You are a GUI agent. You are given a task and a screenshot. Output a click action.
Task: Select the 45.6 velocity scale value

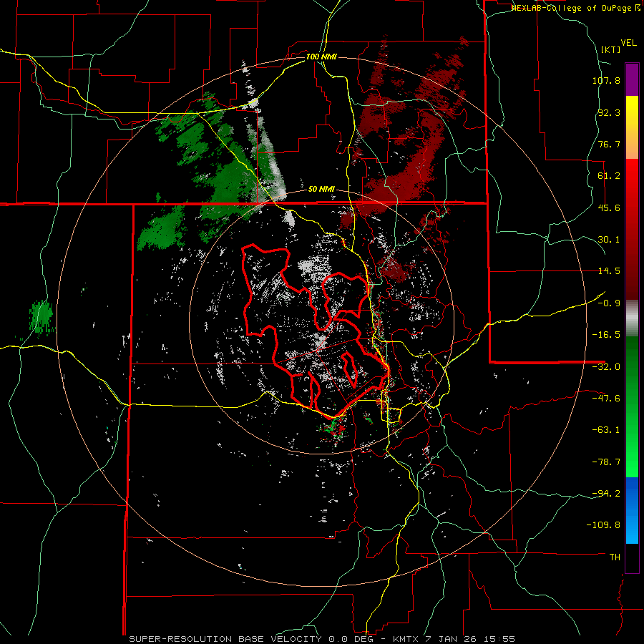coord(609,208)
